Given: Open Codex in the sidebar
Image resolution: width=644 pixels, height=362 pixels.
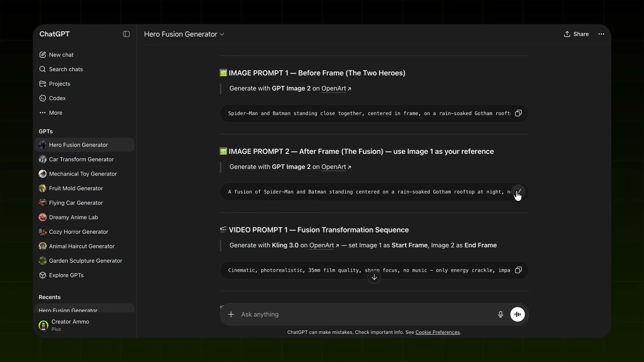Looking at the screenshot, I should [x=85, y=98].
